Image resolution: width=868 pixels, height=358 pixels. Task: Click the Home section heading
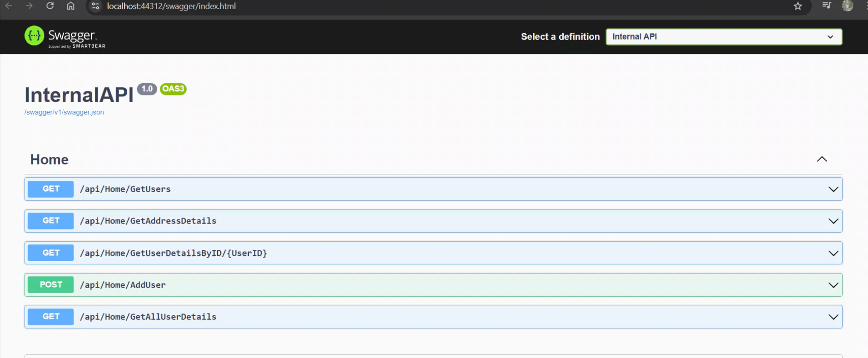[49, 159]
